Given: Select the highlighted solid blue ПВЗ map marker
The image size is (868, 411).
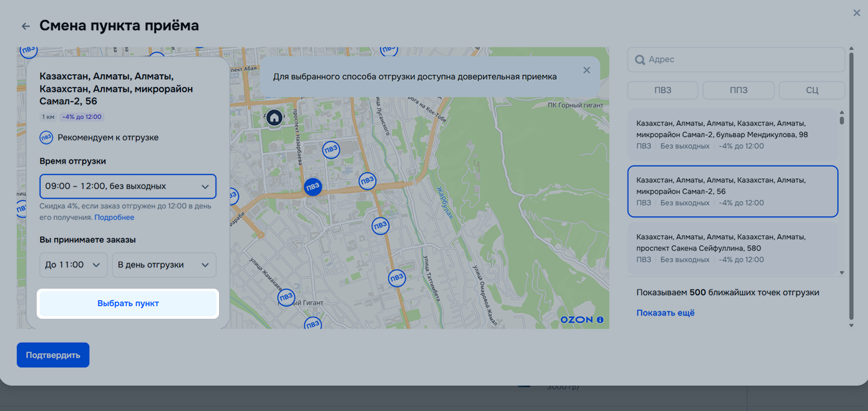Looking at the screenshot, I should pyautogui.click(x=312, y=187).
